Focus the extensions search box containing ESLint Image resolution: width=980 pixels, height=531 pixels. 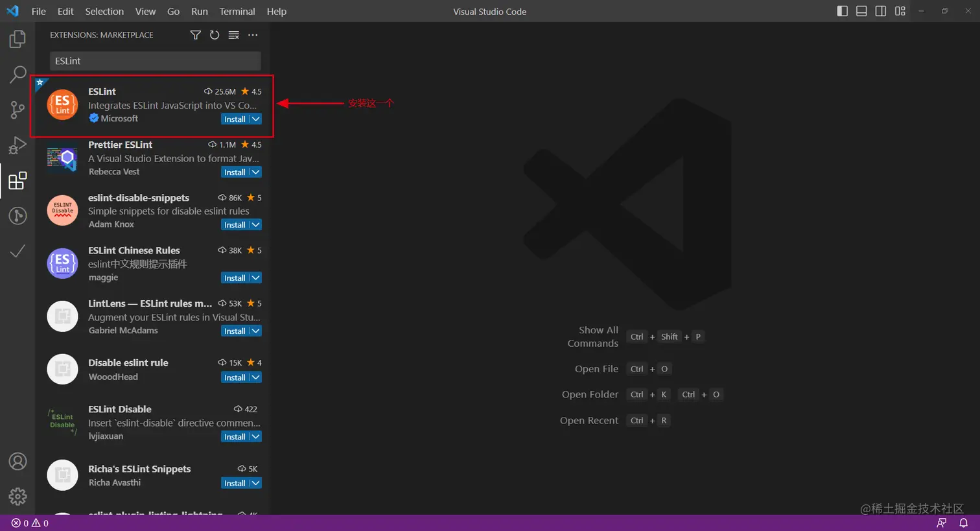tap(156, 61)
